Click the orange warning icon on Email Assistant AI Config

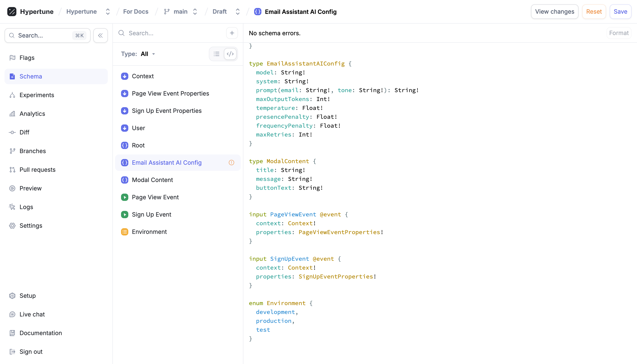(x=231, y=162)
